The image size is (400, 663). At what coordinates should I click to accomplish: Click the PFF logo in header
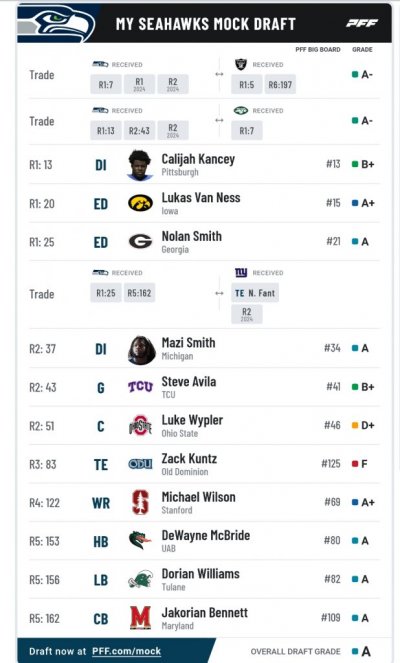(362, 23)
